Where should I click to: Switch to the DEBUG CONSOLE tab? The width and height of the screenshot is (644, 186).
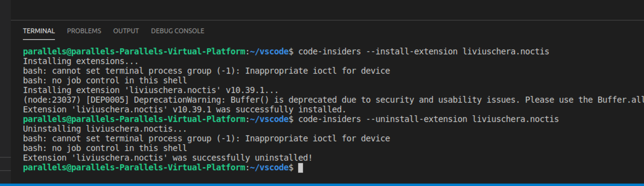pyautogui.click(x=178, y=30)
